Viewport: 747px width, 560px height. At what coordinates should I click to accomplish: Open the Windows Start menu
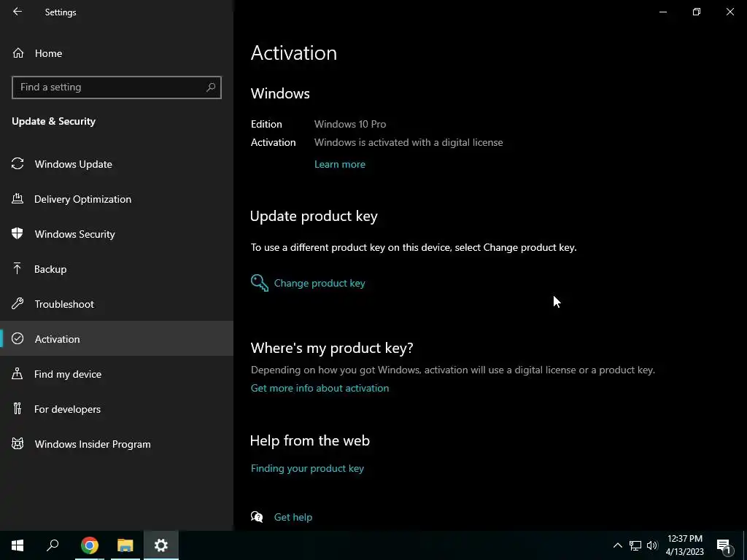(18, 545)
